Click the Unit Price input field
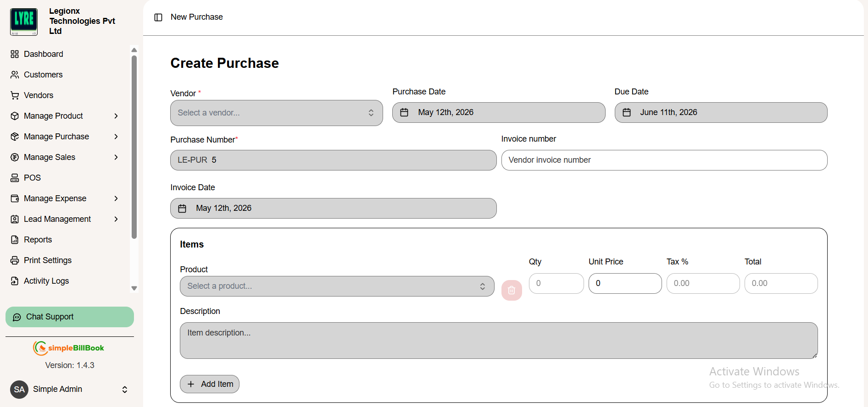Image resolution: width=868 pixels, height=407 pixels. pyautogui.click(x=625, y=284)
